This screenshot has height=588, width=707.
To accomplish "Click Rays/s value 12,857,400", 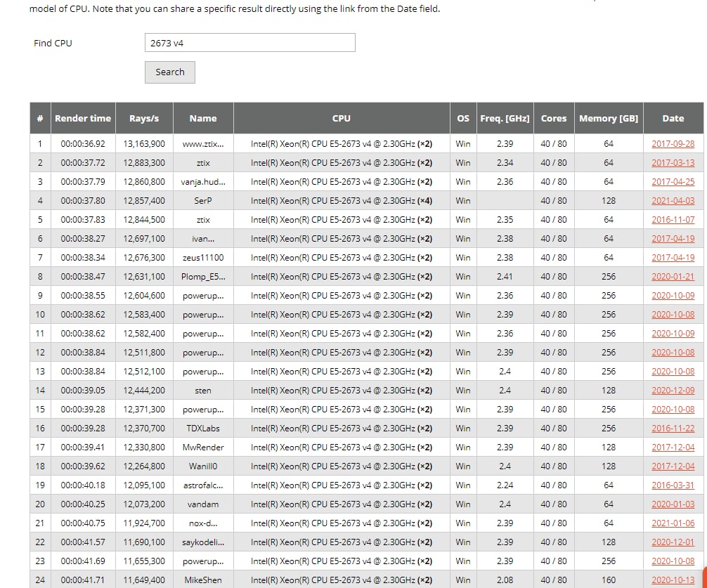I will [144, 200].
